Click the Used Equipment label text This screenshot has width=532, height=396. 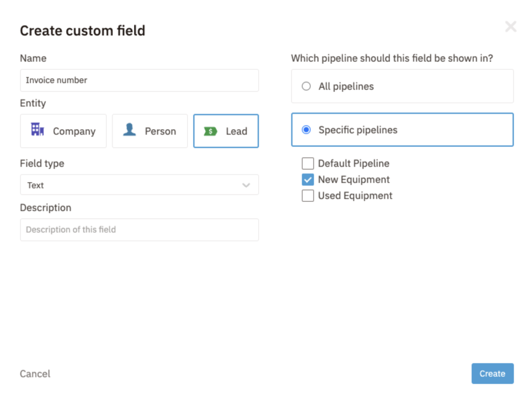pos(355,196)
